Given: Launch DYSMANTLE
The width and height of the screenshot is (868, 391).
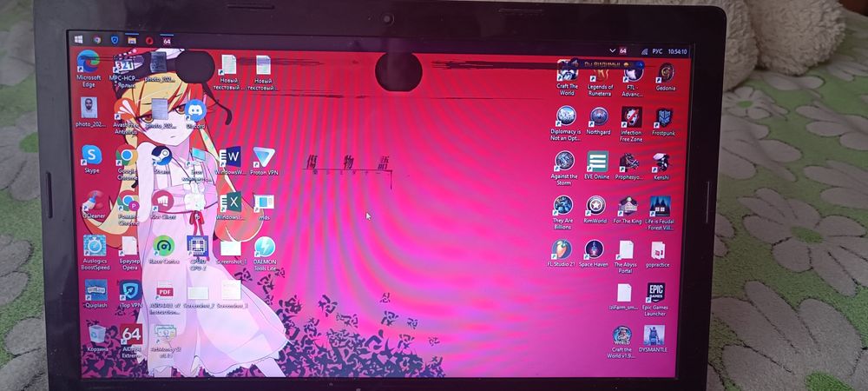Looking at the screenshot, I should pyautogui.click(x=654, y=339).
